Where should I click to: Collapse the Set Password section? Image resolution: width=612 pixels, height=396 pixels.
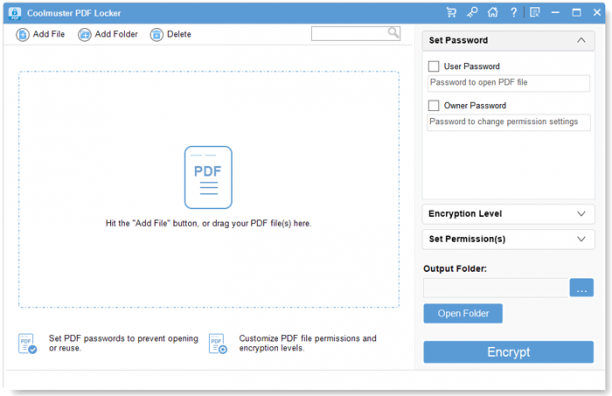pos(581,40)
